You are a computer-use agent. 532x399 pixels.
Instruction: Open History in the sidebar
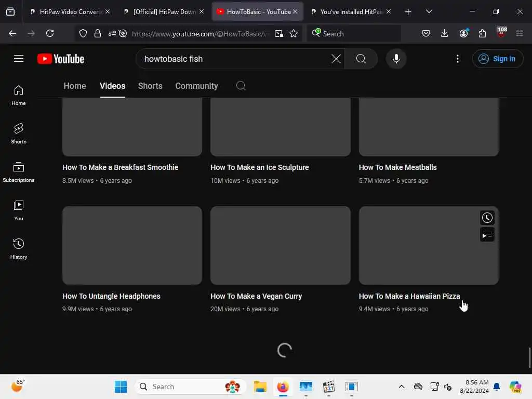coord(19,249)
